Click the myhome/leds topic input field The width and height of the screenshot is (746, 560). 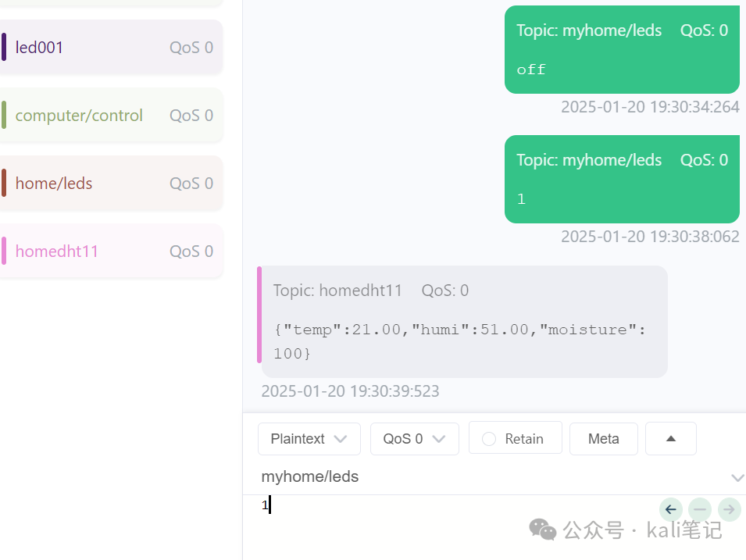point(484,477)
